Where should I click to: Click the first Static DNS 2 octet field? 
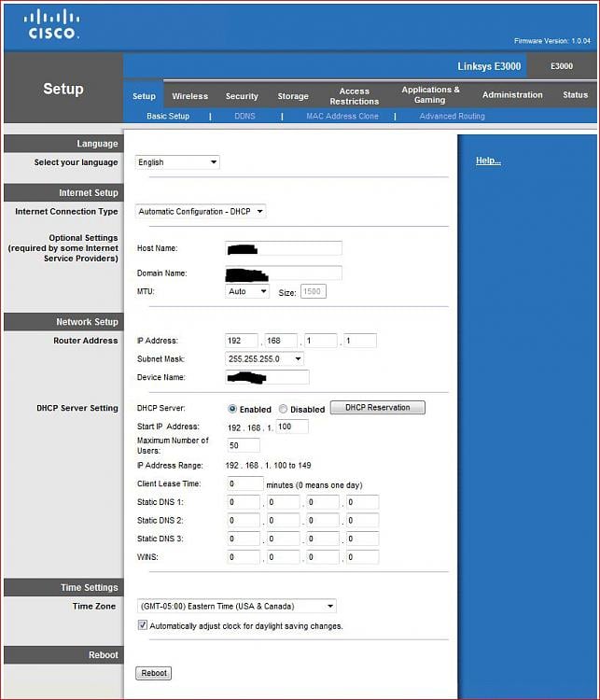244,520
